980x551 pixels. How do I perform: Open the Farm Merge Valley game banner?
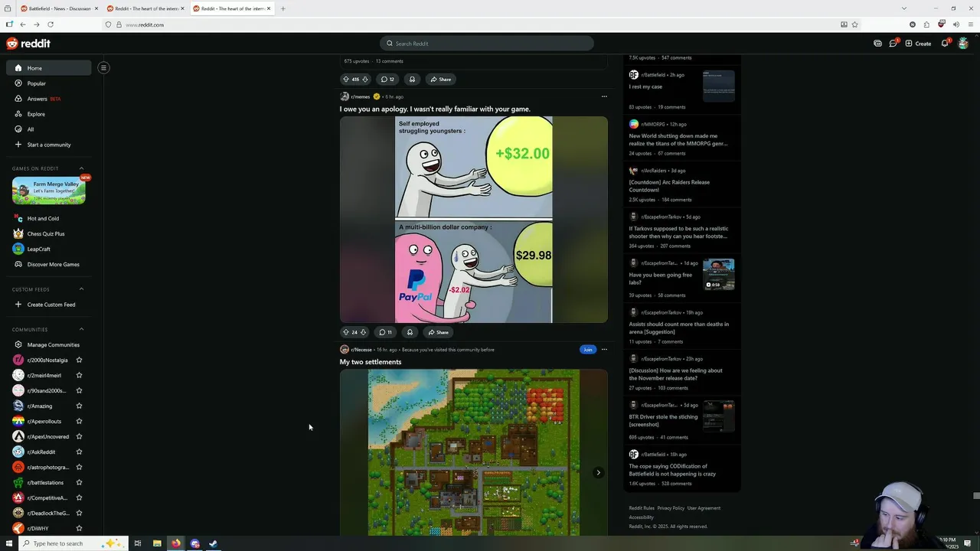pyautogui.click(x=48, y=191)
